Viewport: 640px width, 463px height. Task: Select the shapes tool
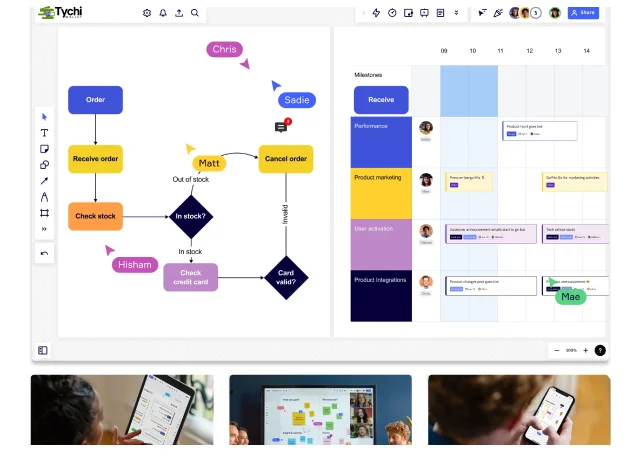44,165
